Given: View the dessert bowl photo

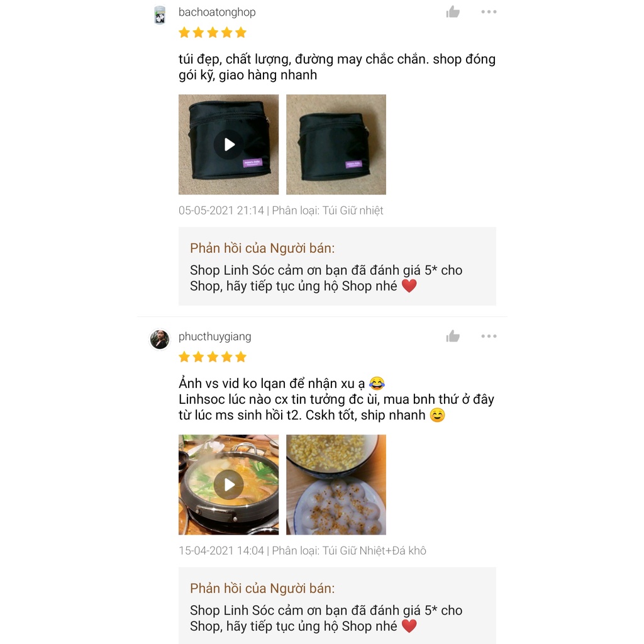Looking at the screenshot, I should click(x=336, y=485).
